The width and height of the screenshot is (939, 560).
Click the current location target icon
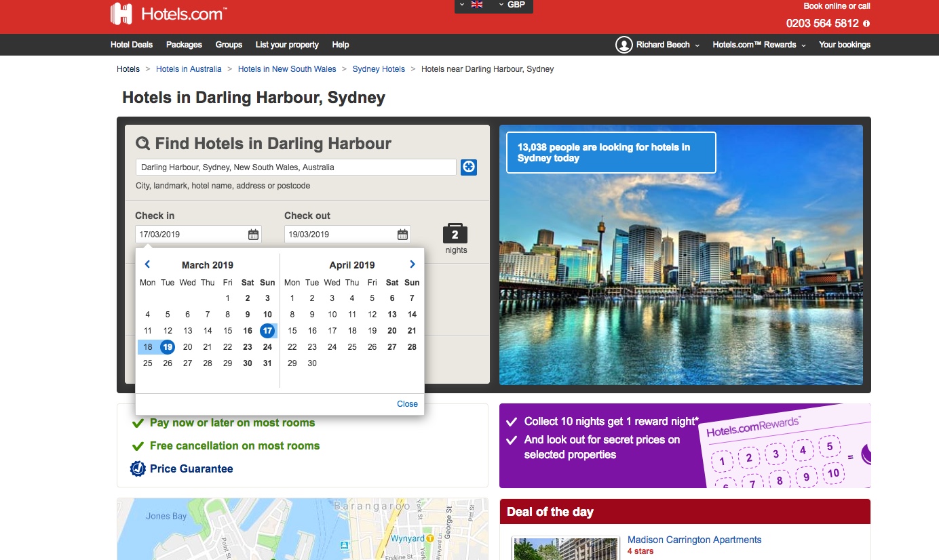click(469, 167)
